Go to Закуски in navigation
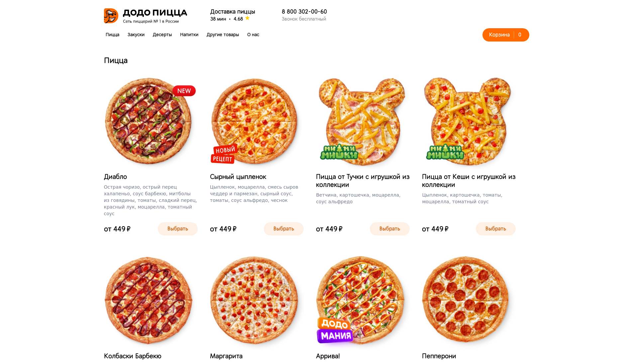Image resolution: width=633 pixels, height=364 pixels. click(x=136, y=35)
